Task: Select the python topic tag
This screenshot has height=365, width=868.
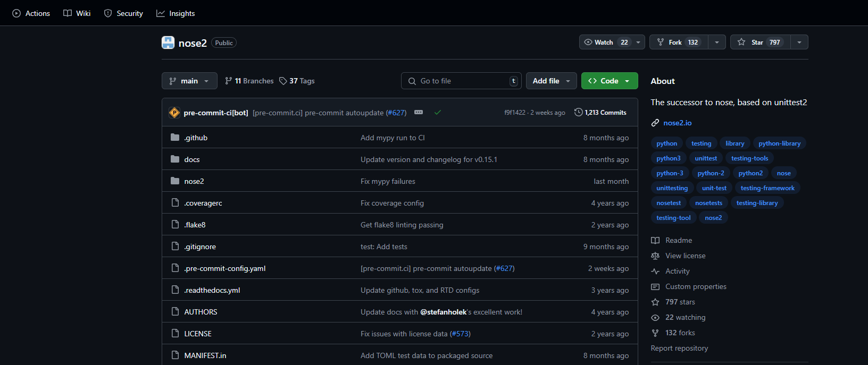Action: [x=666, y=143]
